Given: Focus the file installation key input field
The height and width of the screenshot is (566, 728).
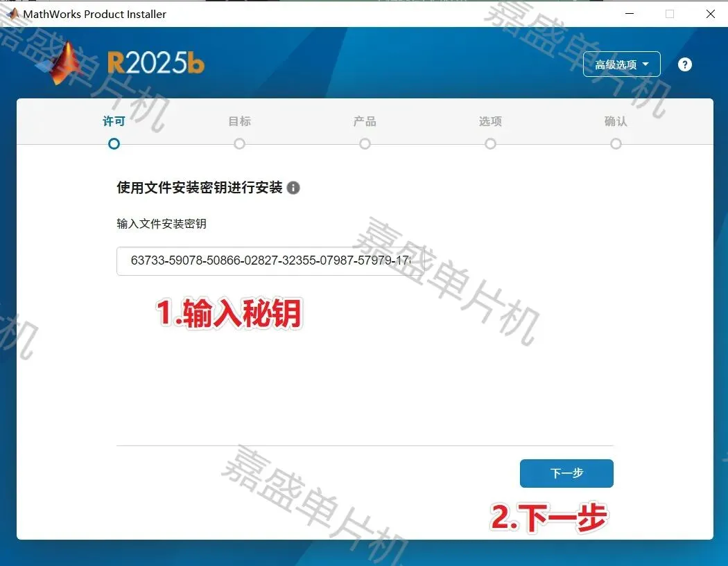Looking at the screenshot, I should point(270,260).
